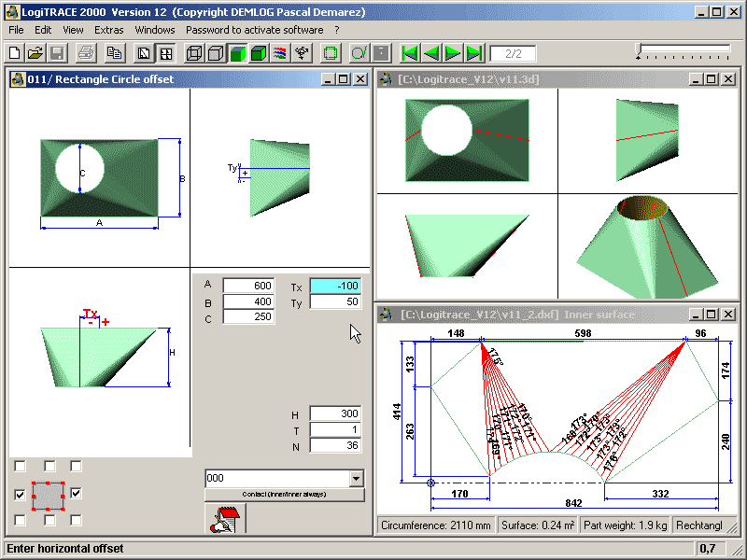This screenshot has width=747, height=560.
Task: Tick the top-middle checkbox above the square
Action: pyautogui.click(x=49, y=466)
